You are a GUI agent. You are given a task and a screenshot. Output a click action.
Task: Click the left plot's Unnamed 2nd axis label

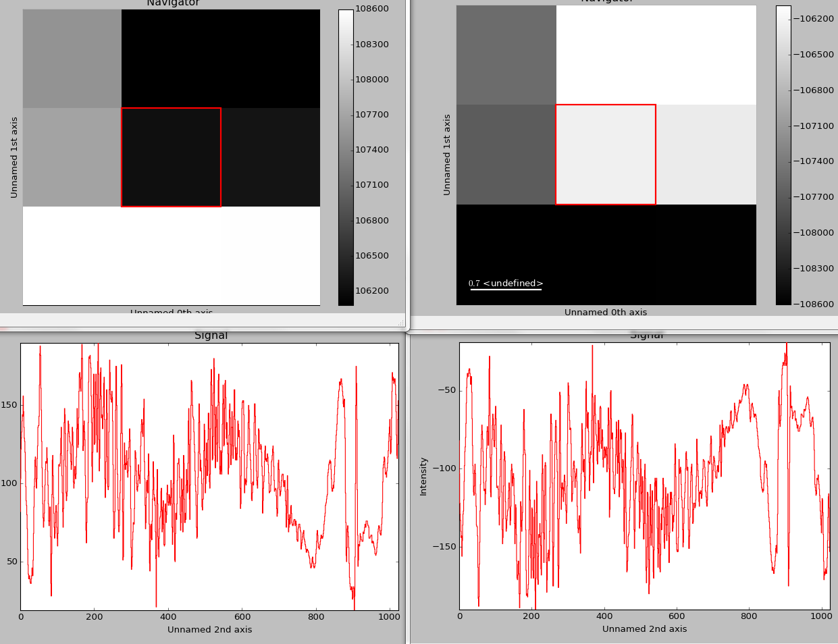tap(209, 630)
